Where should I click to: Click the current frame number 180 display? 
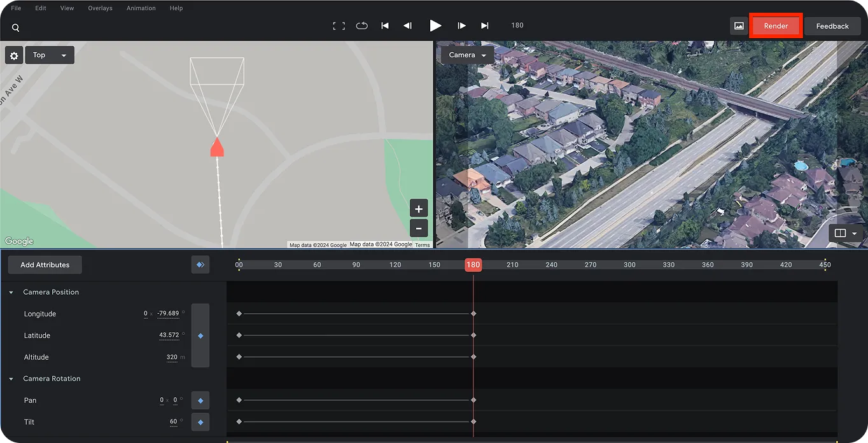tap(517, 25)
